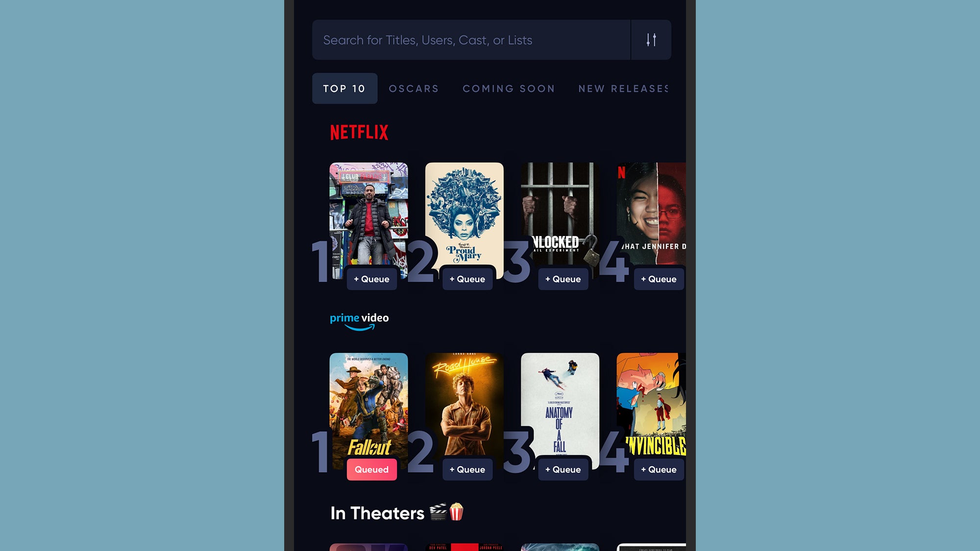Add Invincible to queue
980x551 pixels.
click(x=658, y=470)
